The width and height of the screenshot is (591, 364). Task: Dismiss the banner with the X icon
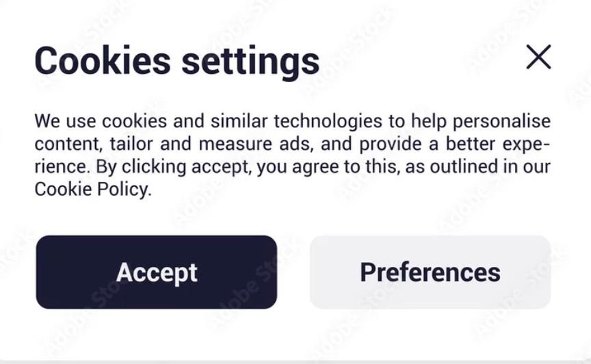pyautogui.click(x=538, y=57)
